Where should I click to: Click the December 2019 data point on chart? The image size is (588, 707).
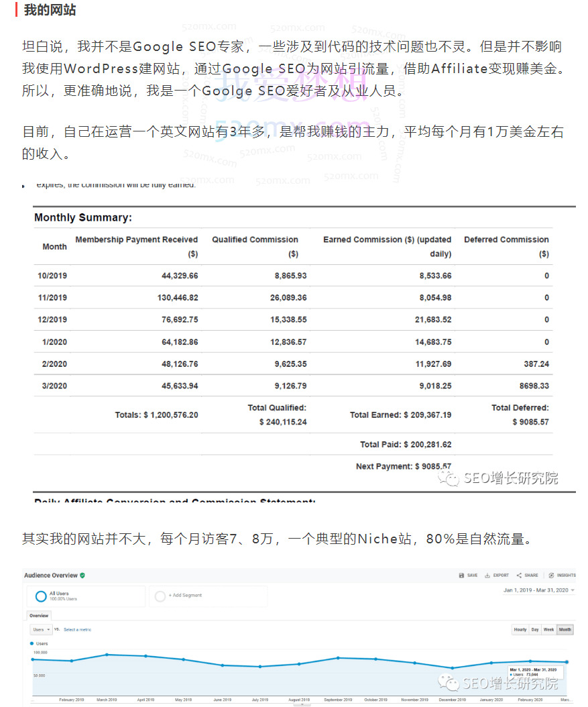coord(453,668)
